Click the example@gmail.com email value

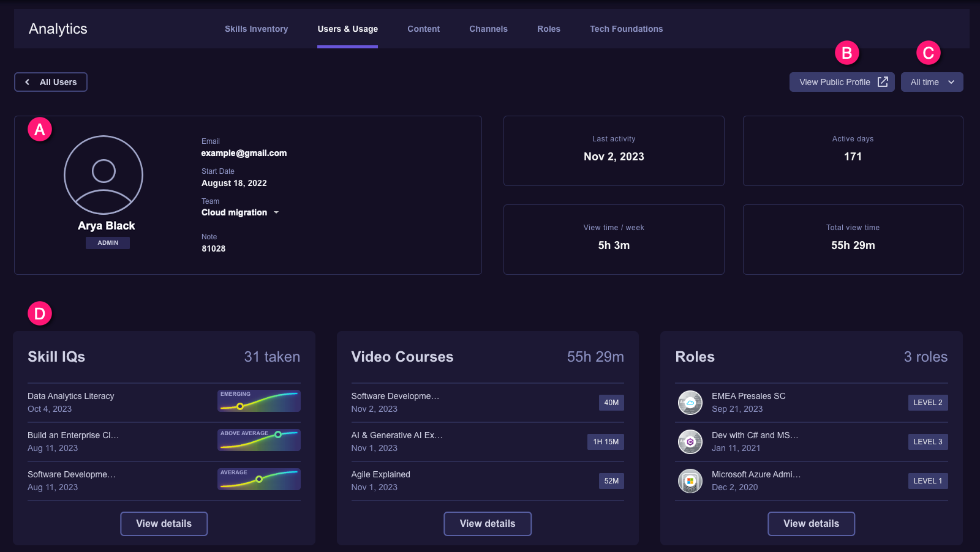click(244, 153)
